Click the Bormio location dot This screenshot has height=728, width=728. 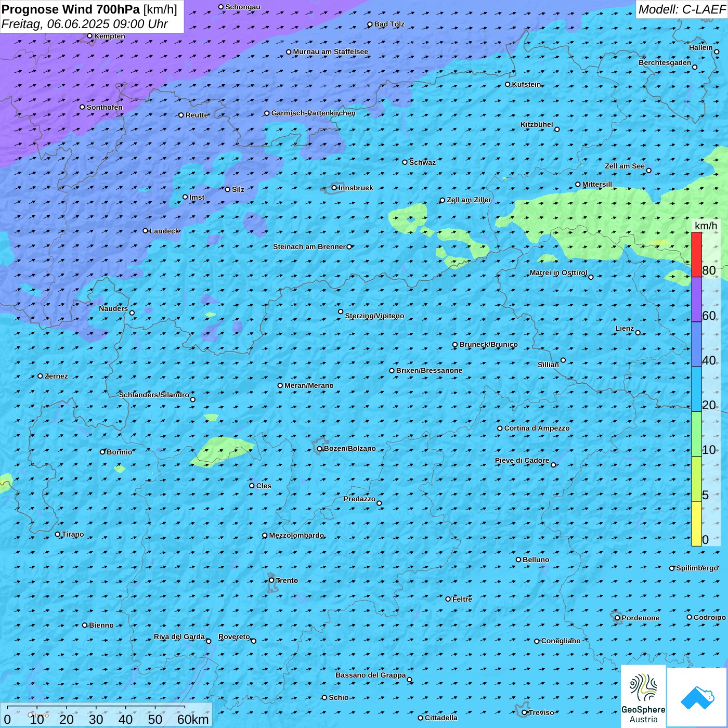click(102, 452)
